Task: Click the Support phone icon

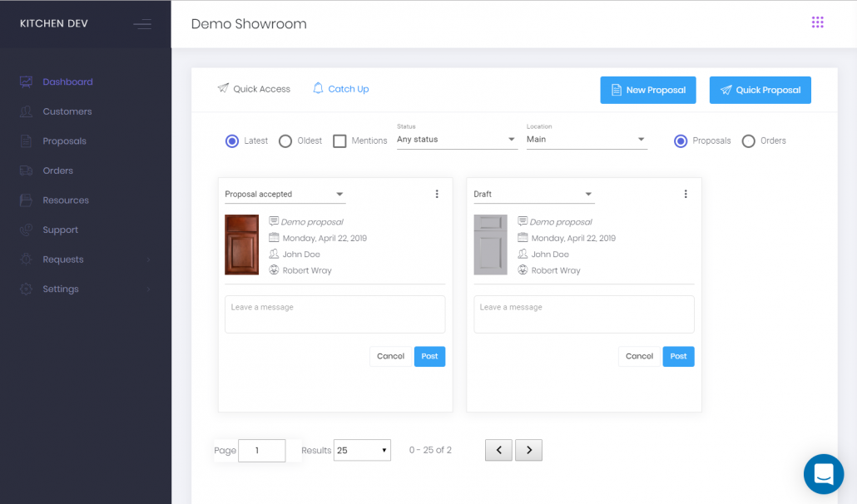Action: [26, 230]
